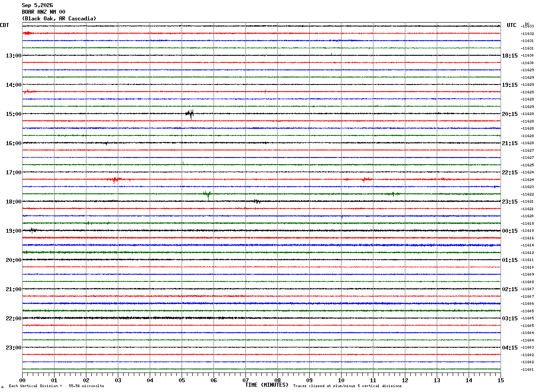Click the UTC column header
This screenshot has height=392, width=536.
pyautogui.click(x=512, y=25)
